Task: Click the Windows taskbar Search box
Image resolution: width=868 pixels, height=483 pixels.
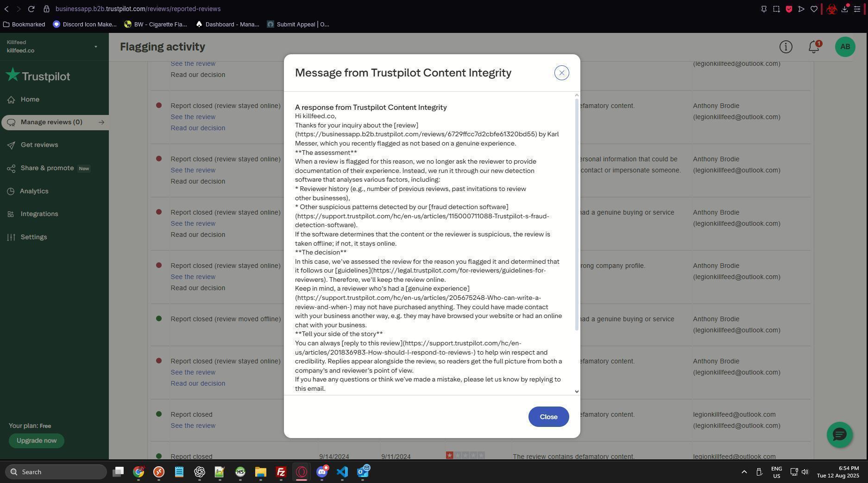Action: point(56,472)
